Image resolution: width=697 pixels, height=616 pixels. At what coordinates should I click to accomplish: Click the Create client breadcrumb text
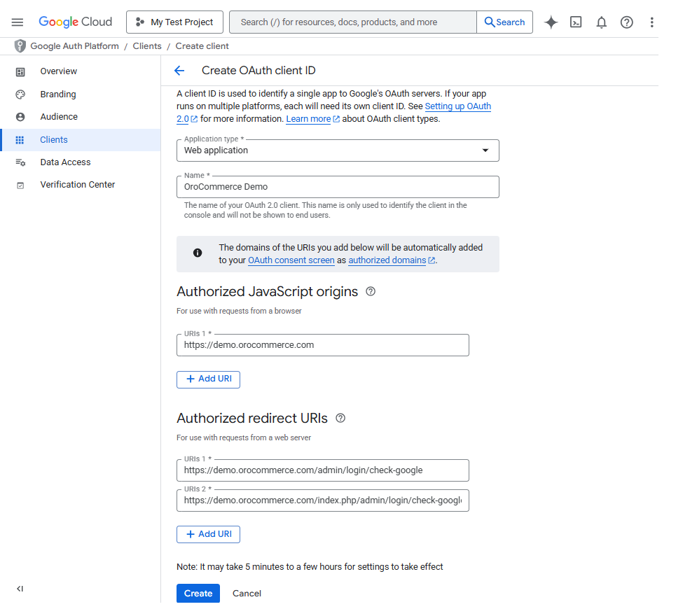pos(202,46)
